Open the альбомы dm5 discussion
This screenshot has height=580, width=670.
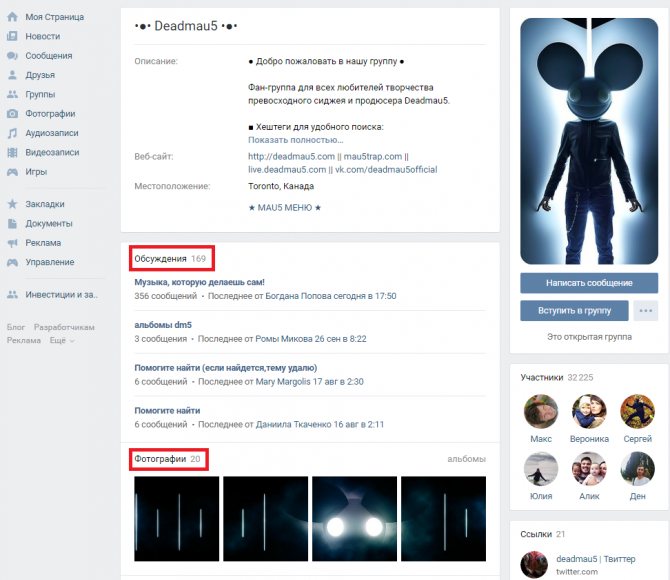coord(163,325)
